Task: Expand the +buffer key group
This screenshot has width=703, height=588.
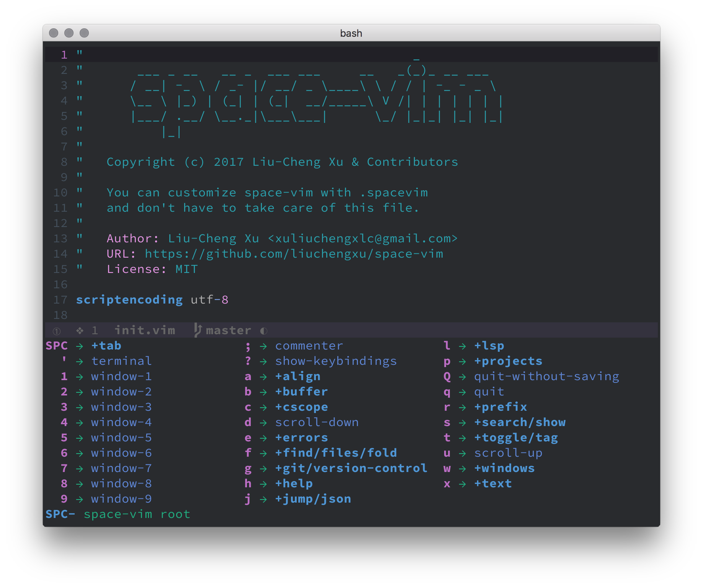Action: click(x=301, y=391)
